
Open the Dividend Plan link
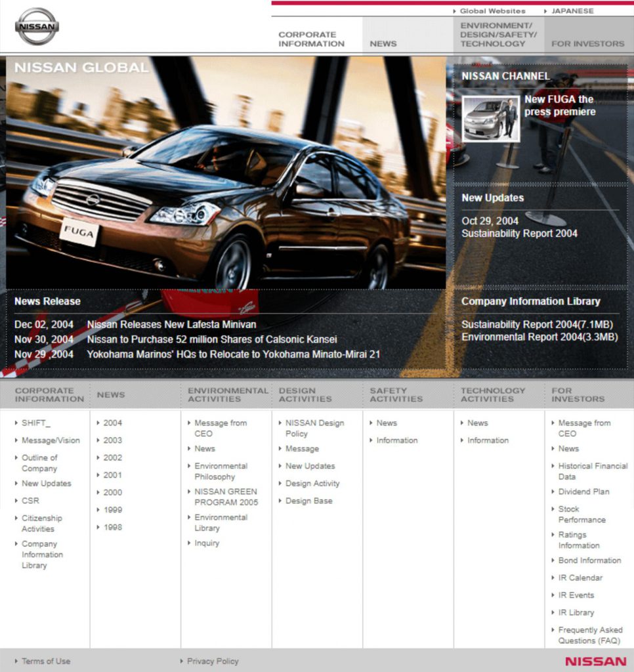pos(583,492)
